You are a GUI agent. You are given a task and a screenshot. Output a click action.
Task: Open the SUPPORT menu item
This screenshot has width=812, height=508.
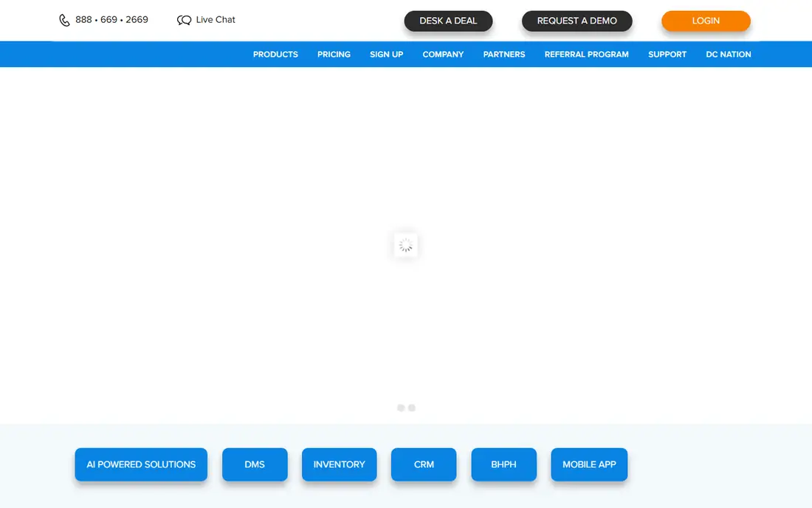point(667,55)
